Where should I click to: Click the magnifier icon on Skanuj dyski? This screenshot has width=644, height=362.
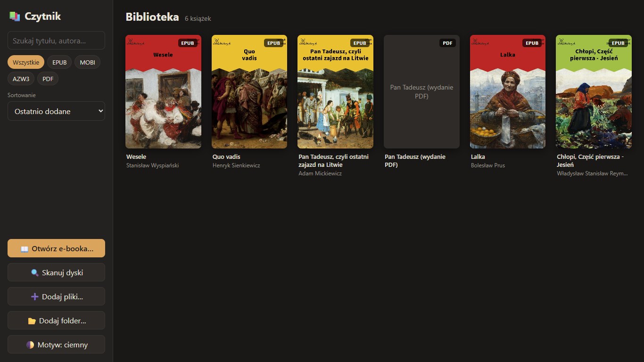coord(34,272)
